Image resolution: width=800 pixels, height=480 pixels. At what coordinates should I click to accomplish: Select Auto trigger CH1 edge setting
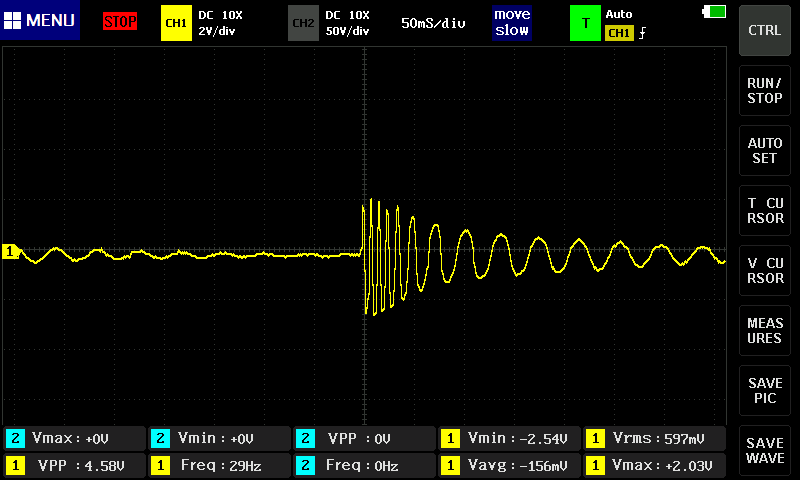[626, 24]
